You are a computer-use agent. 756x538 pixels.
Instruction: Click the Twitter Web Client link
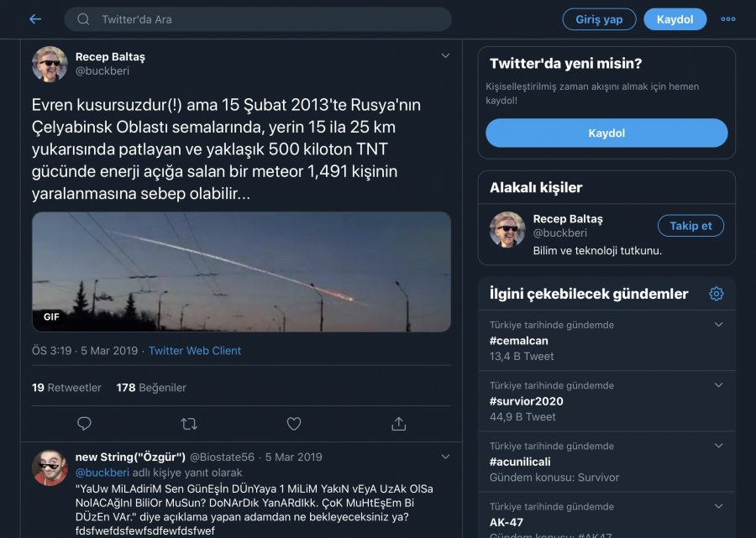tap(195, 351)
